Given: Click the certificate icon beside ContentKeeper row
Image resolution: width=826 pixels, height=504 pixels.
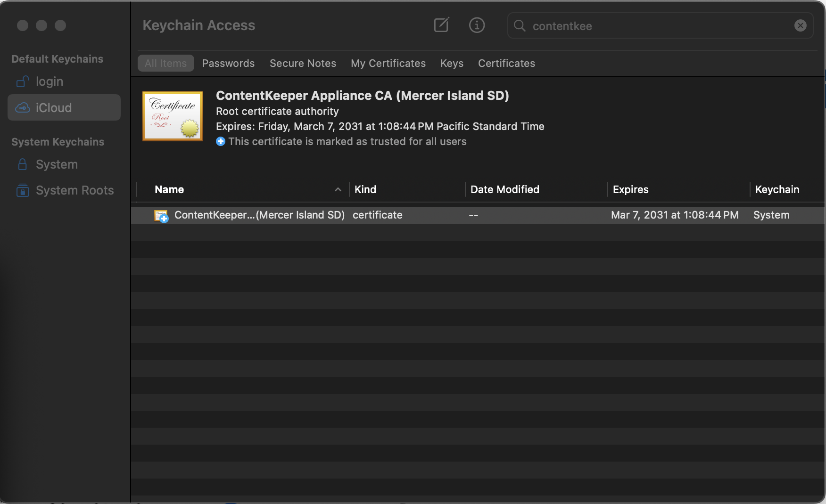Looking at the screenshot, I should point(161,215).
